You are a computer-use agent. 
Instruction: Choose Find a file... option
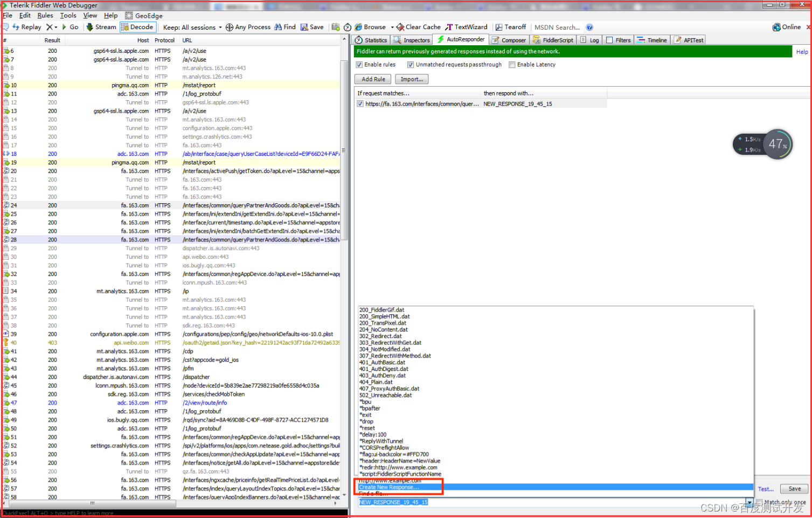(556, 493)
